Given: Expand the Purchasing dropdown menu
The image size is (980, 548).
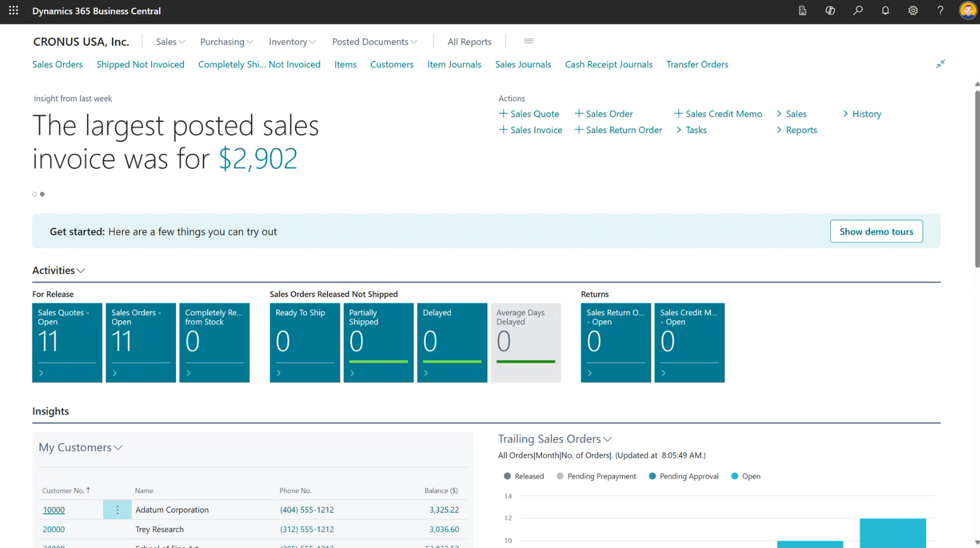Looking at the screenshot, I should tap(226, 42).
